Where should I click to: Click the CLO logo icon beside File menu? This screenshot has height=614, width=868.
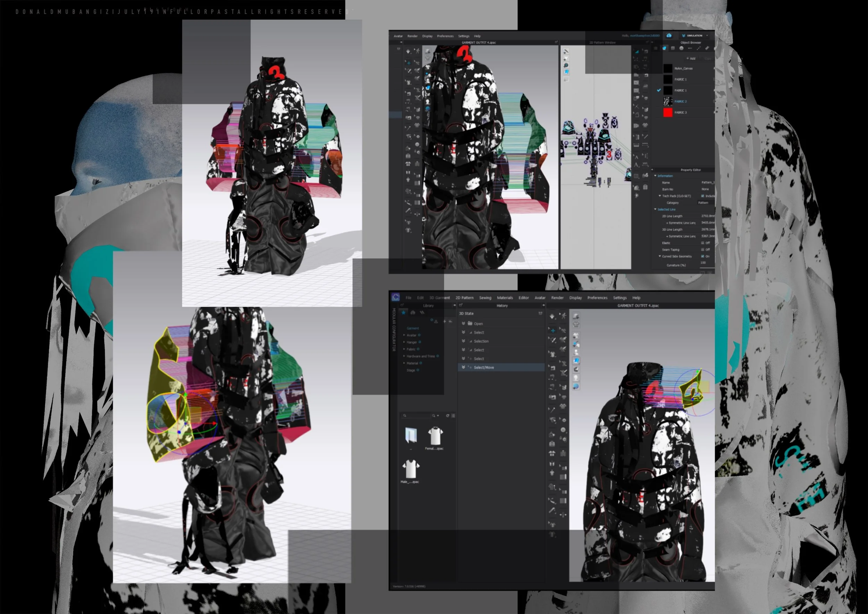pos(395,297)
